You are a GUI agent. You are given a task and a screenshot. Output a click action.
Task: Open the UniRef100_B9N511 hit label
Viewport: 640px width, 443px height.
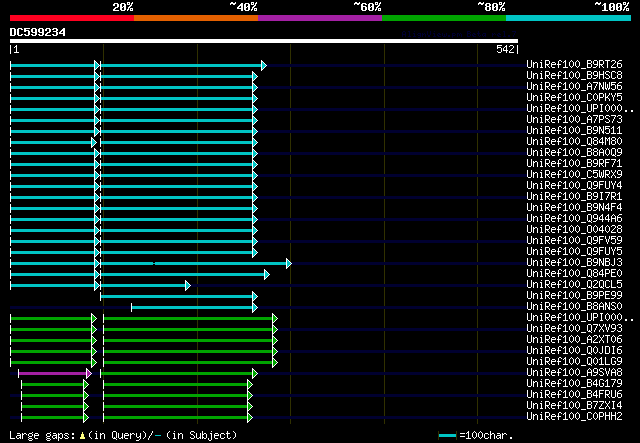(574, 130)
